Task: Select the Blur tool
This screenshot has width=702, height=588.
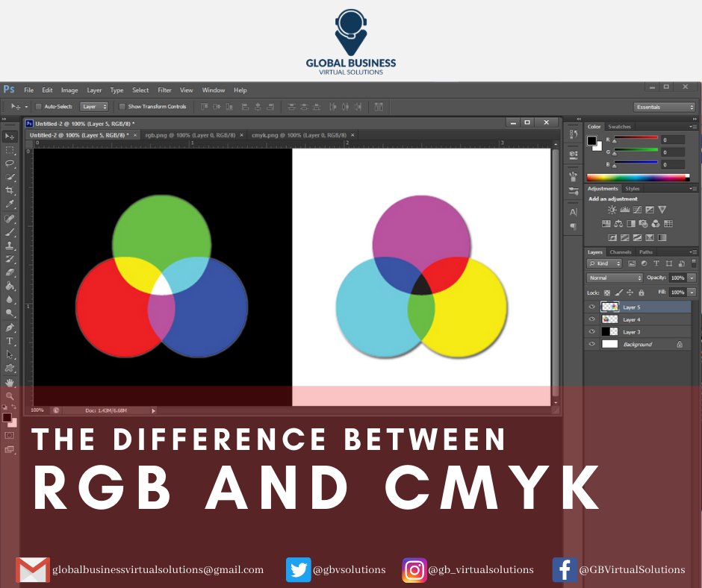Action: pos(10,299)
